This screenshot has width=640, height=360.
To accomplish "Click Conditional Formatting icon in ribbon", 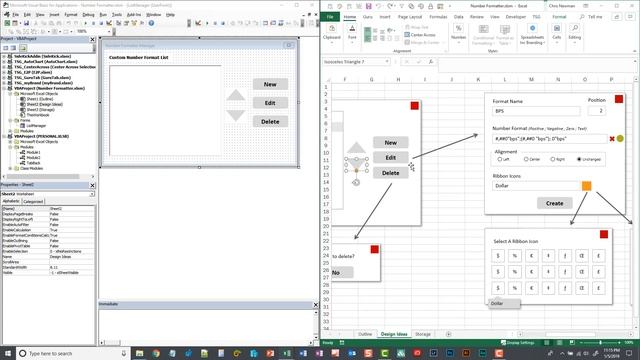I will [484, 29].
